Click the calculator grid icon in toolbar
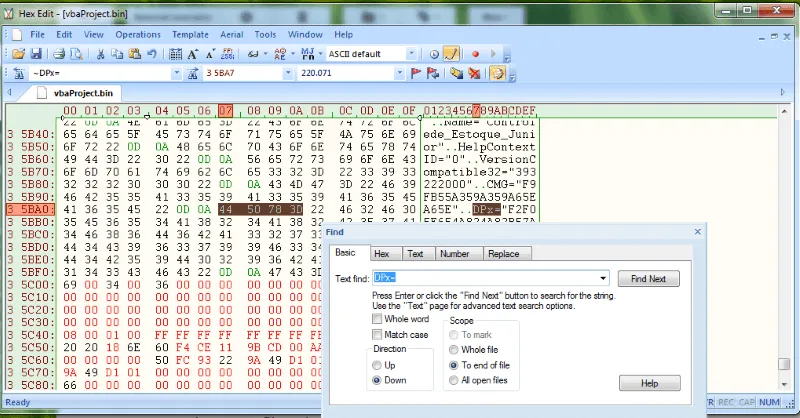 (176, 54)
